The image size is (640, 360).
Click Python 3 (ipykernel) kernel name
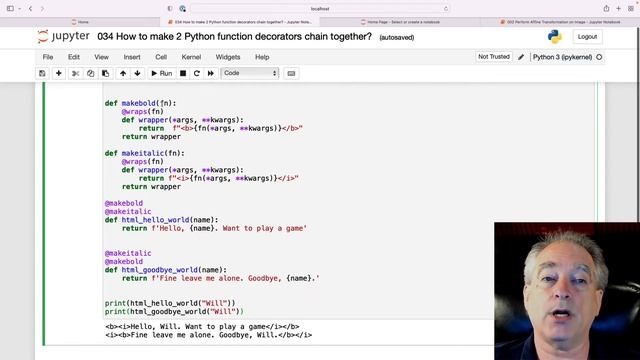(x=562, y=57)
